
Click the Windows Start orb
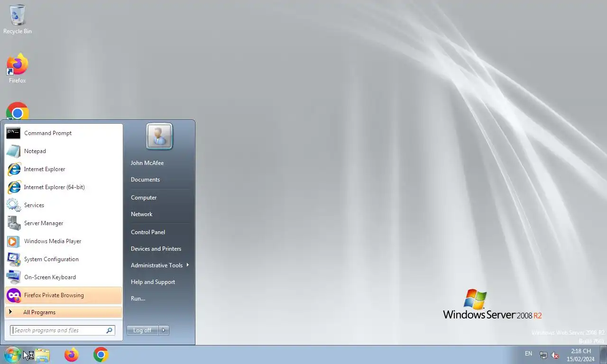(x=12, y=355)
